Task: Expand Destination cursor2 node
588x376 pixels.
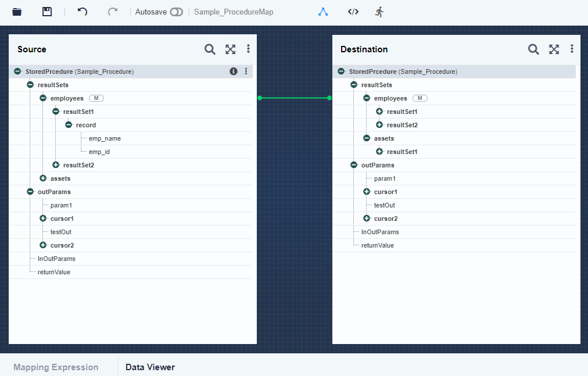Action: (x=367, y=219)
